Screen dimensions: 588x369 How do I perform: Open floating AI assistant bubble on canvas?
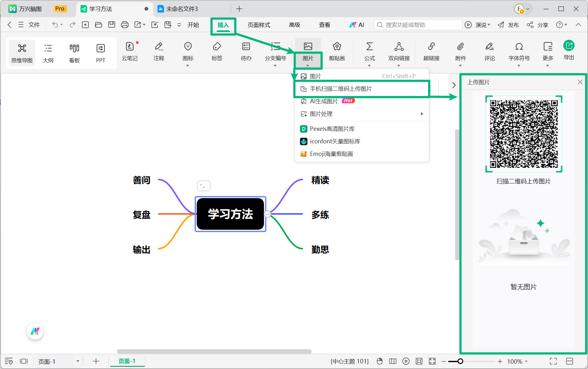click(x=35, y=331)
